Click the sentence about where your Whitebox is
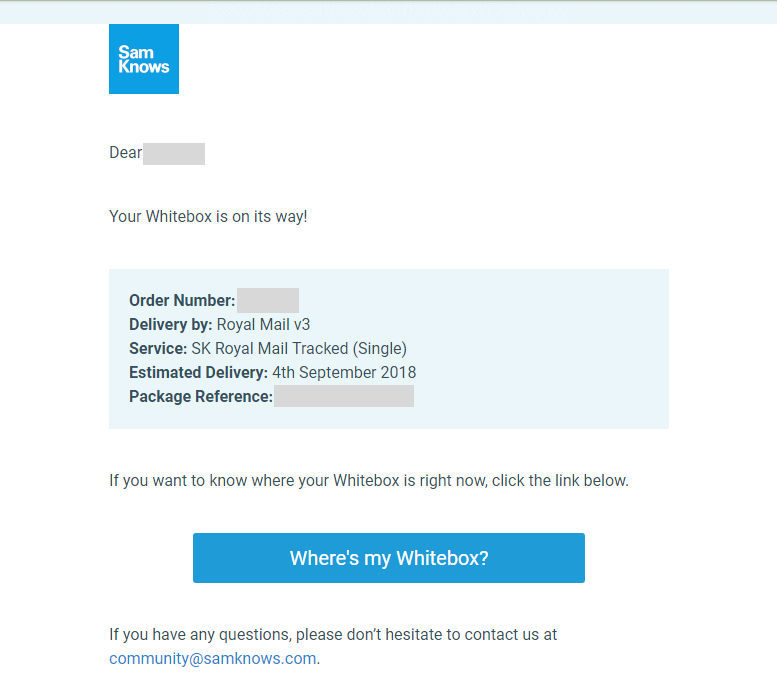Screen dimensions: 777x693 pos(368,480)
